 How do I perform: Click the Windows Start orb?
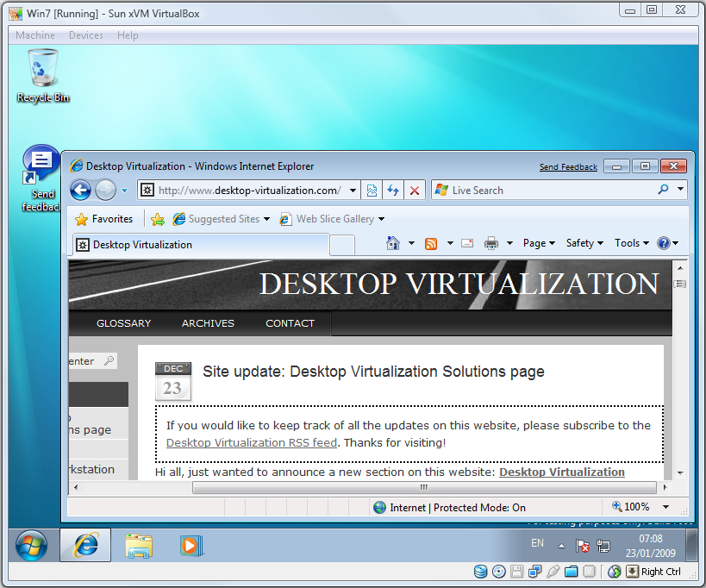(32, 545)
